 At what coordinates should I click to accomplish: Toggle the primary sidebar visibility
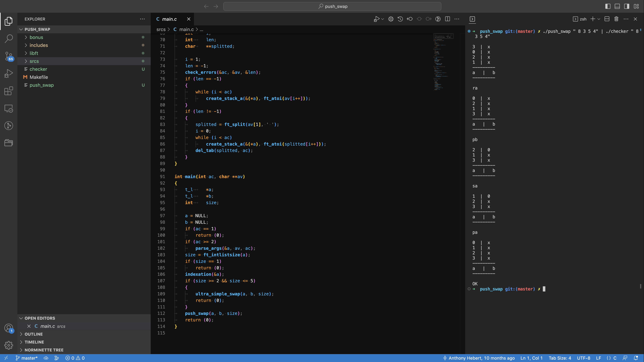(x=608, y=6)
